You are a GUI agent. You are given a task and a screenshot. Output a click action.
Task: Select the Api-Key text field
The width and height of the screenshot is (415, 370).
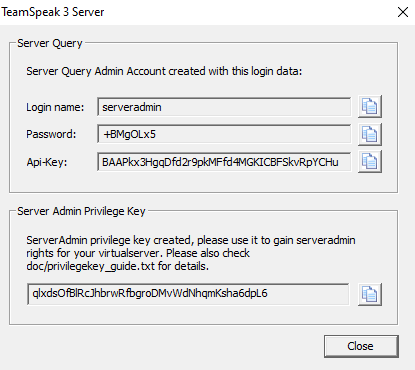tap(224, 162)
